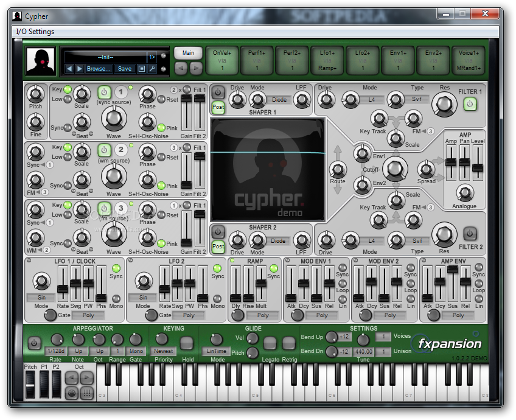Select the Main page tab
The image size is (516, 420).
tap(188, 53)
